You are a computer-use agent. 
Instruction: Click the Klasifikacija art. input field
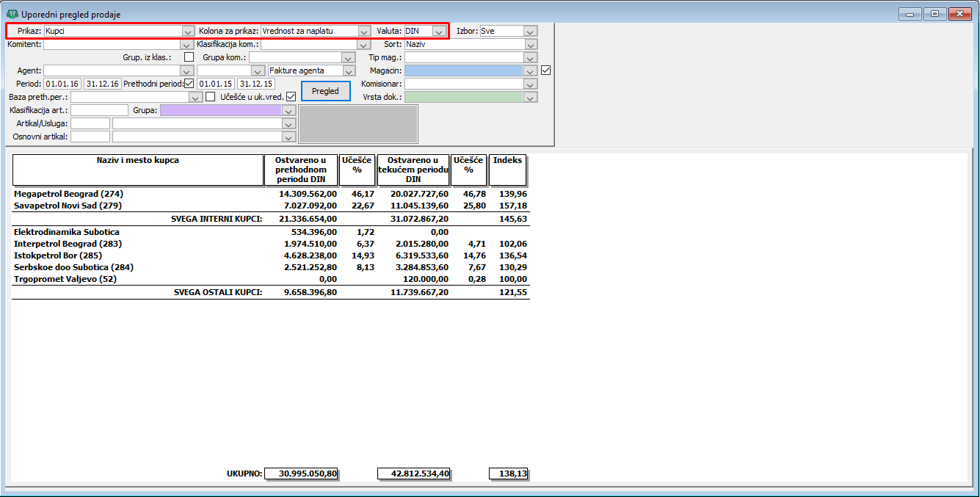(x=99, y=110)
